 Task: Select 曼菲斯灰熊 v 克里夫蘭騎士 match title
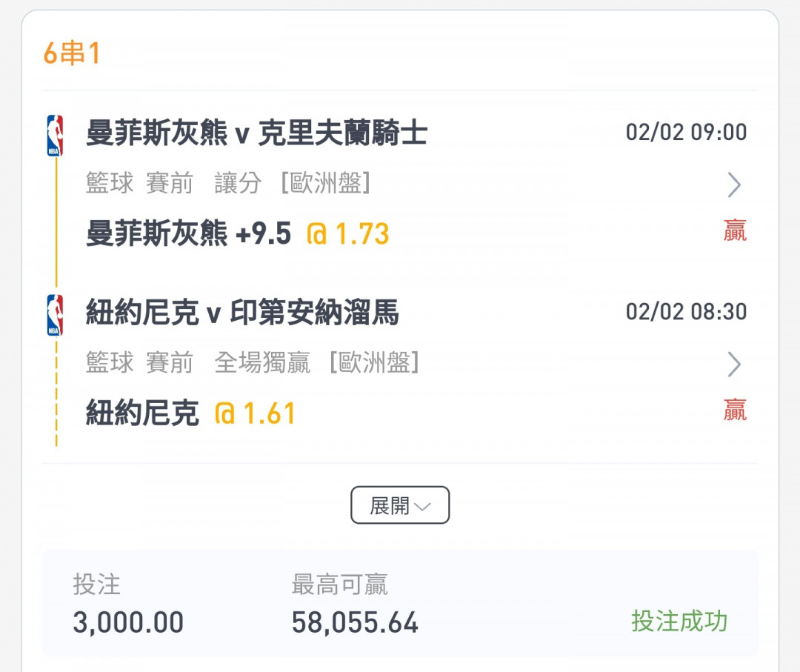[256, 134]
